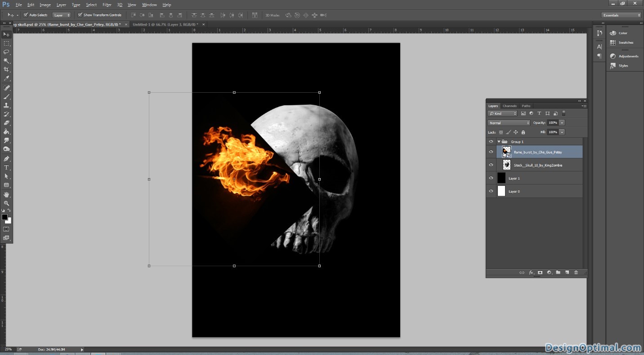Screen dimensions: 644x355
Task: Toggle lock transparent pixels
Action: click(501, 132)
